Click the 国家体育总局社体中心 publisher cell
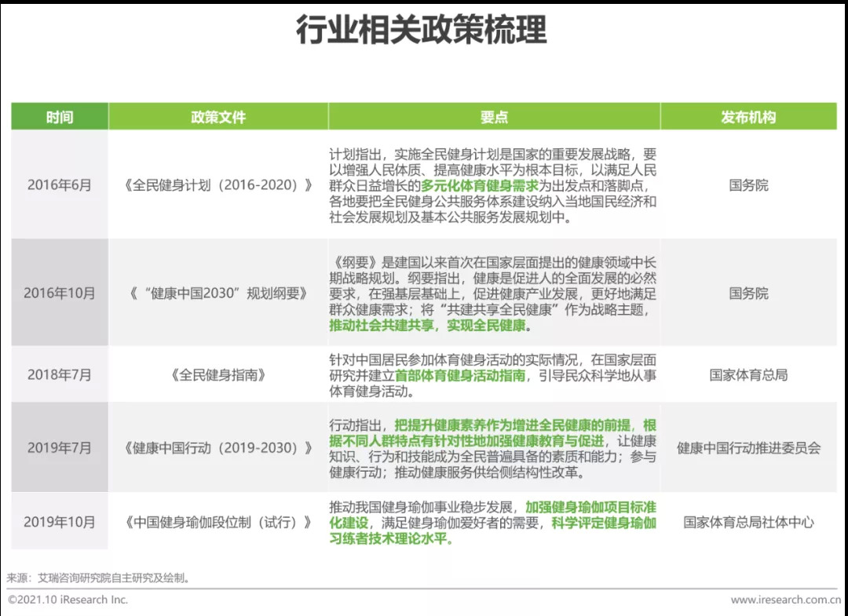This screenshot has height=616, width=848. pyautogui.click(x=748, y=522)
